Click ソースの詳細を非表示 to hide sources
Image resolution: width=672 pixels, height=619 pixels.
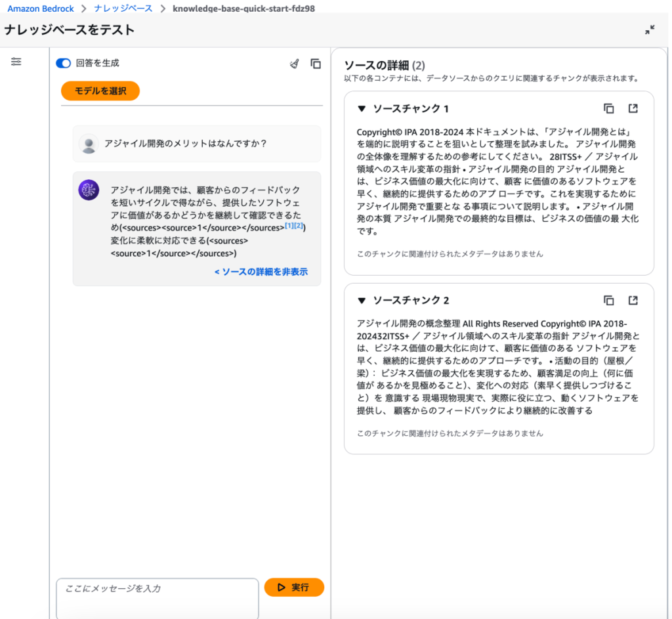pyautogui.click(x=261, y=272)
